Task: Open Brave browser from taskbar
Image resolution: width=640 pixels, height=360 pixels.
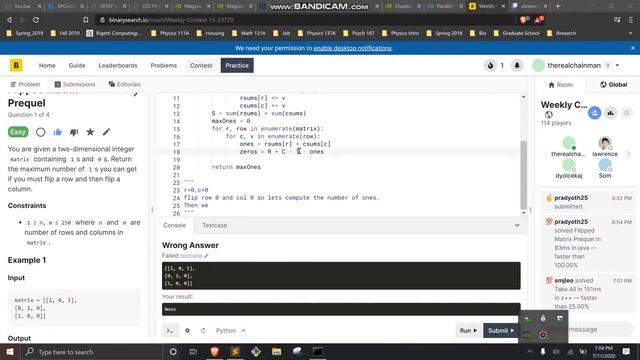Action: coord(215,351)
